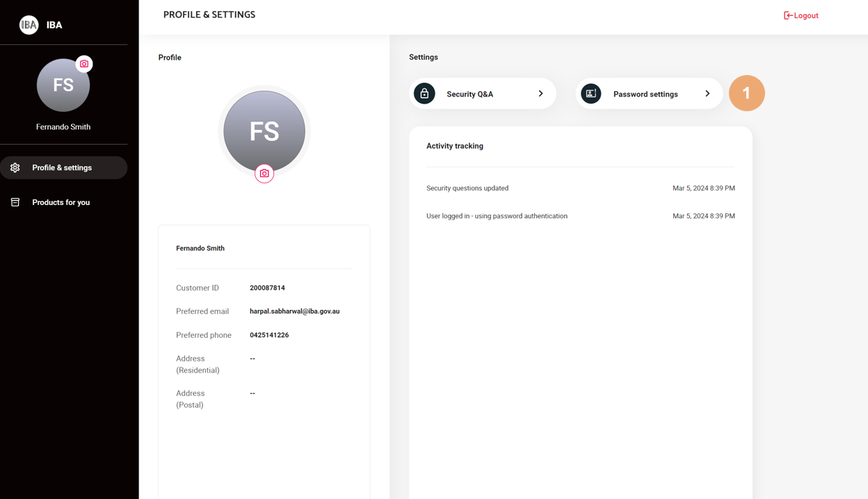Expand Password settings using its chevron
The height and width of the screenshot is (499, 868).
click(707, 94)
